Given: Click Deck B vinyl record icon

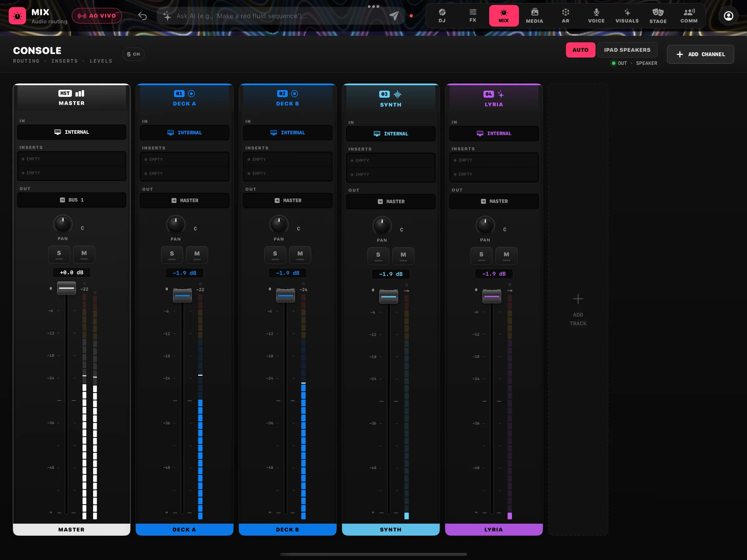Looking at the screenshot, I should (x=294, y=94).
